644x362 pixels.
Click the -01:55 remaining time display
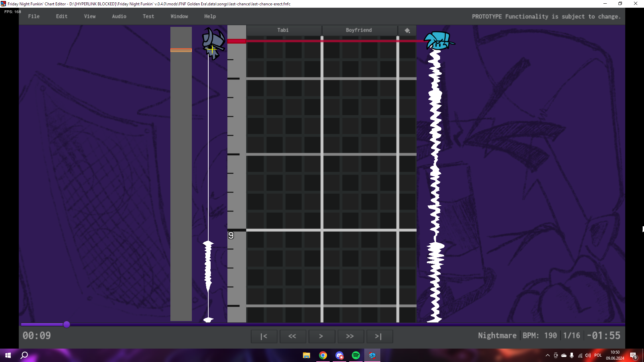603,336
